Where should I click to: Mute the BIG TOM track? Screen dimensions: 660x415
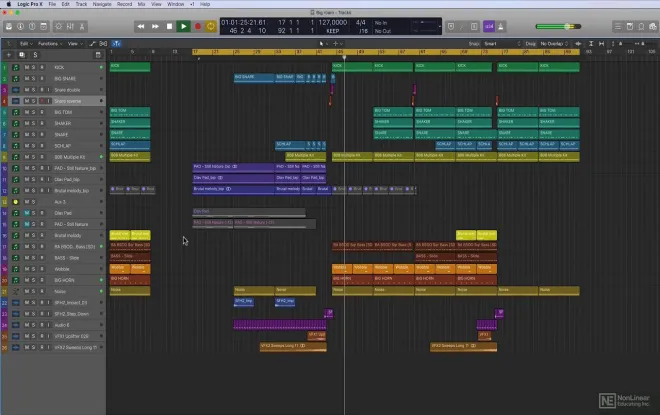27,112
